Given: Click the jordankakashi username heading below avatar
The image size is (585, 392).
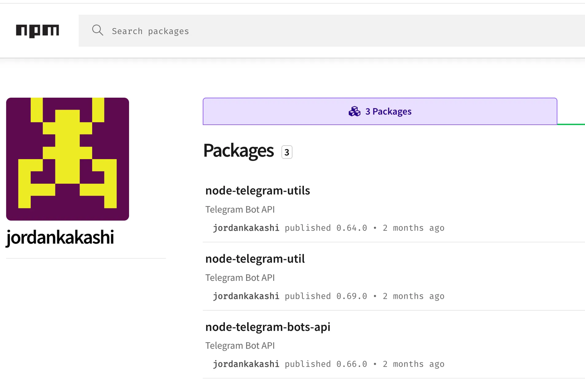Looking at the screenshot, I should tap(60, 237).
